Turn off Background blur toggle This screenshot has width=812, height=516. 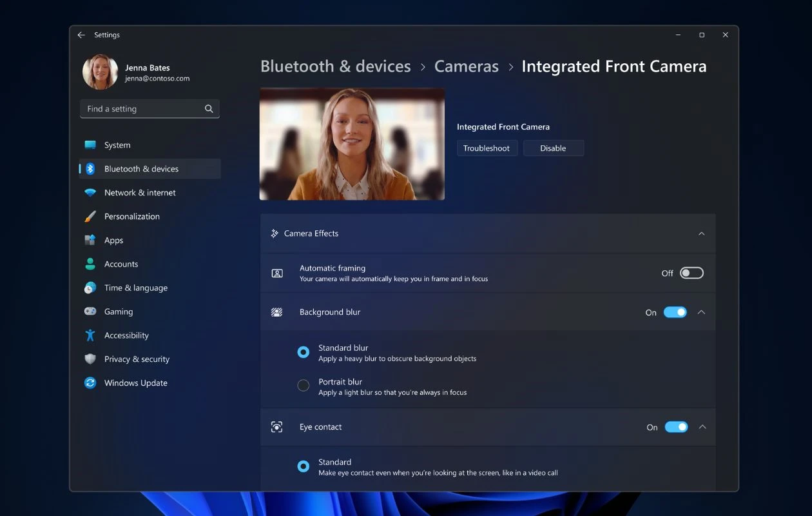[x=675, y=312]
